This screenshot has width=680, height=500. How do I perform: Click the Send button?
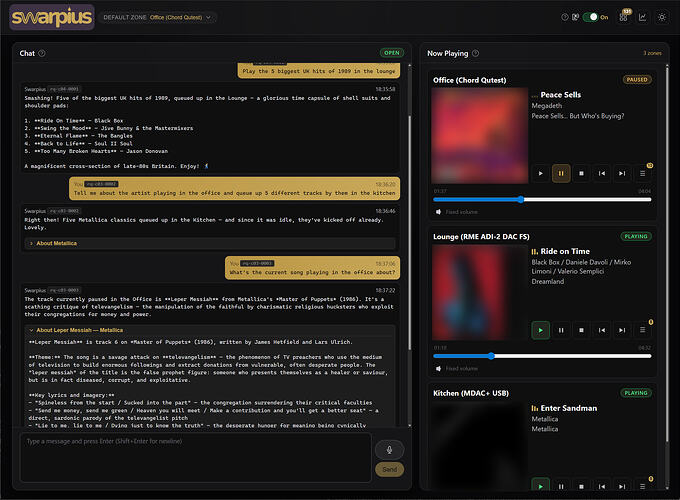(389, 469)
